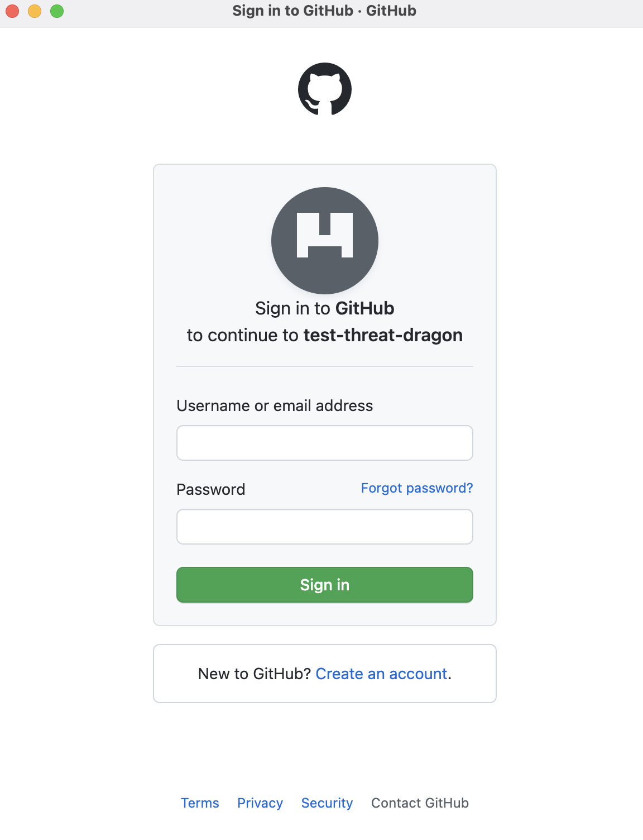The height and width of the screenshot is (840, 643).
Task: Click the window title bar text
Action: [324, 10]
